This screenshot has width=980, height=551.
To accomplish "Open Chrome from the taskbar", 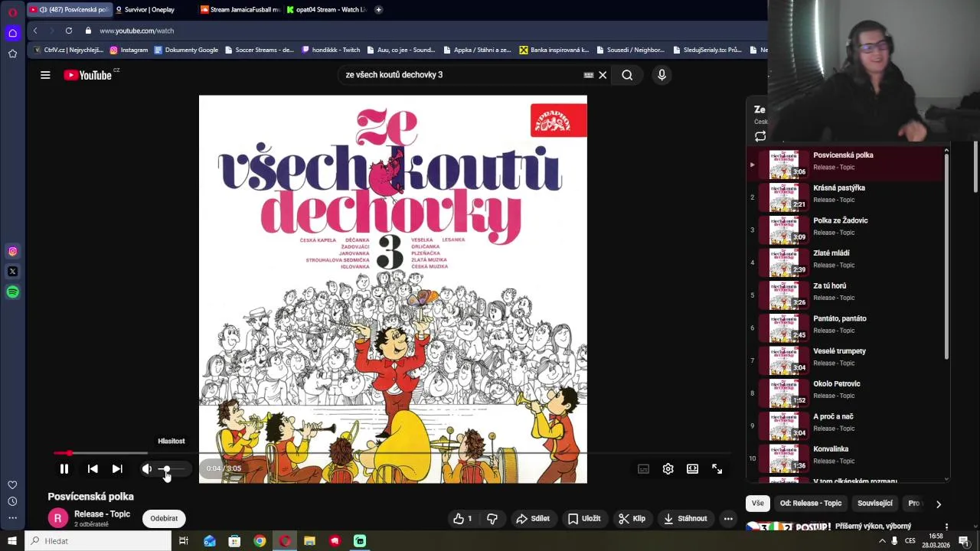I will 260,541.
